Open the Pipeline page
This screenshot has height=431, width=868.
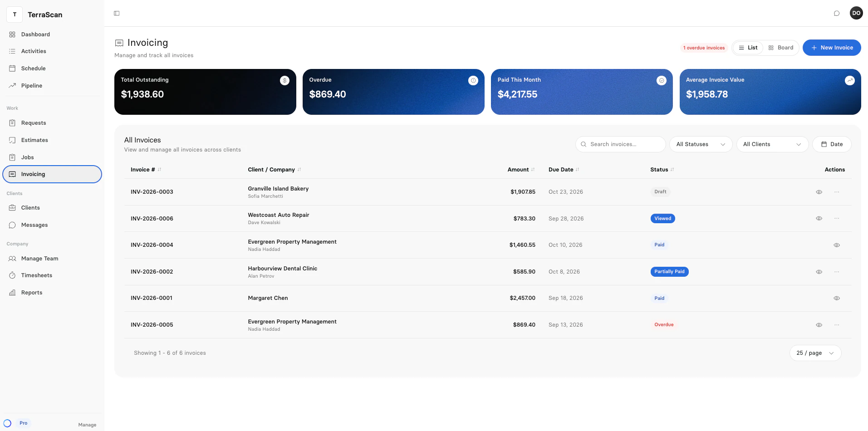(52, 86)
